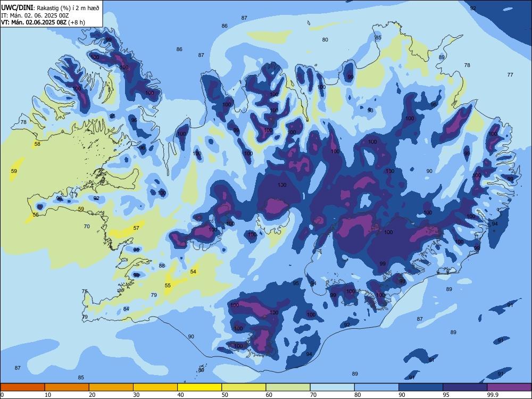Viewport: 532px width, 399px height.
Task: Click the humidity value '88' on the map
Action: (x=162, y=265)
